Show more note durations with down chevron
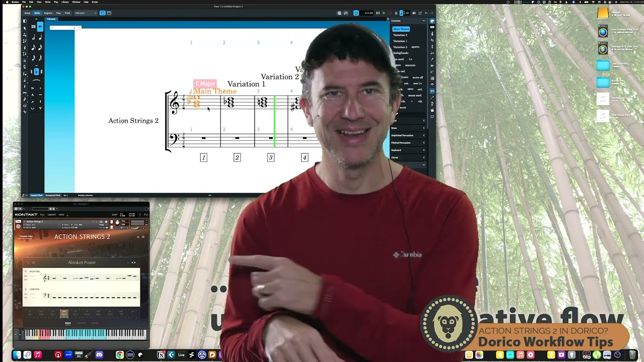Image resolution: width=644 pixels, height=362 pixels. pos(37,66)
